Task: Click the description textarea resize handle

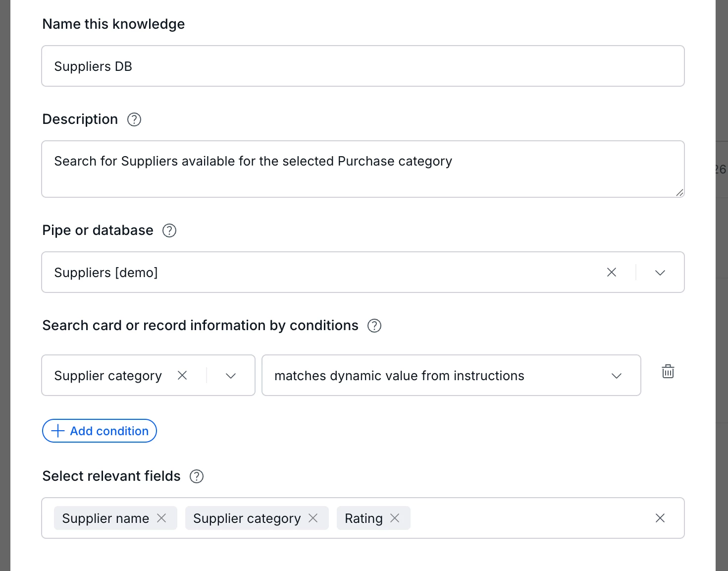Action: [x=679, y=193]
